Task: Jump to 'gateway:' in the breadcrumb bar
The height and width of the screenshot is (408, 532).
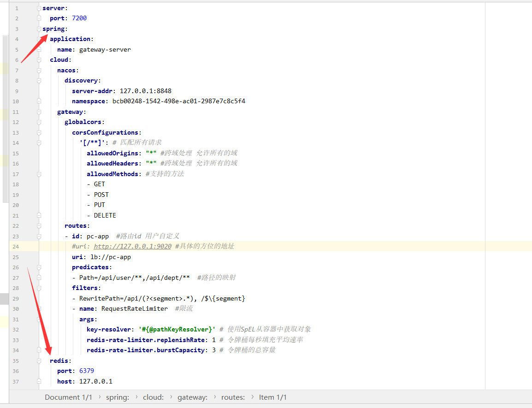Action: [x=192, y=397]
